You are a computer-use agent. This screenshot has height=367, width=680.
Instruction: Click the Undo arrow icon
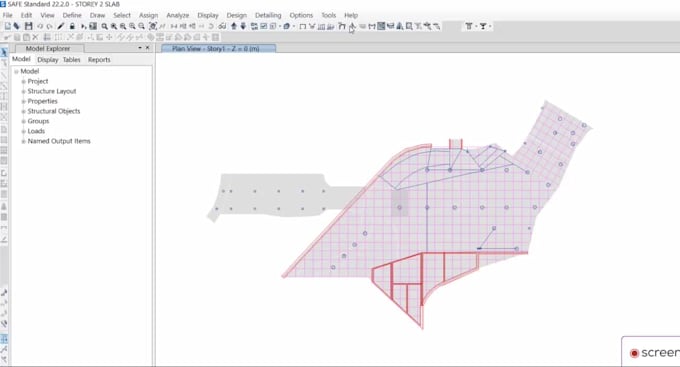39,26
